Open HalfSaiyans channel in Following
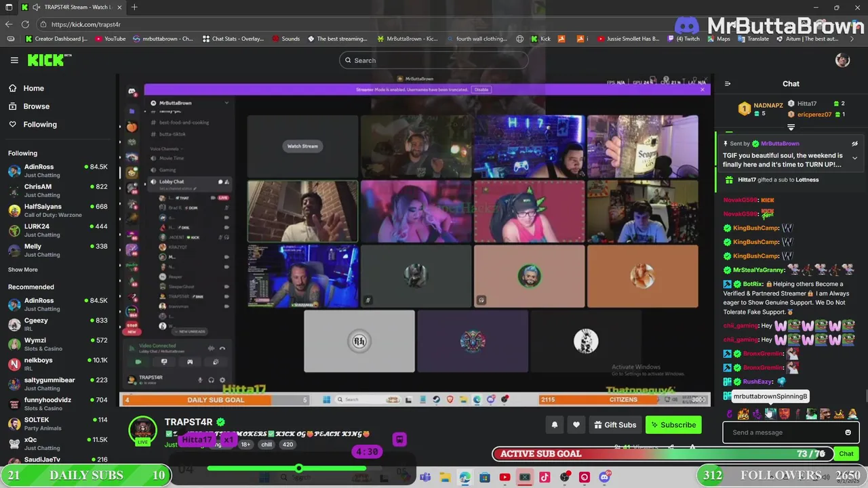868x488 pixels. coord(58,210)
